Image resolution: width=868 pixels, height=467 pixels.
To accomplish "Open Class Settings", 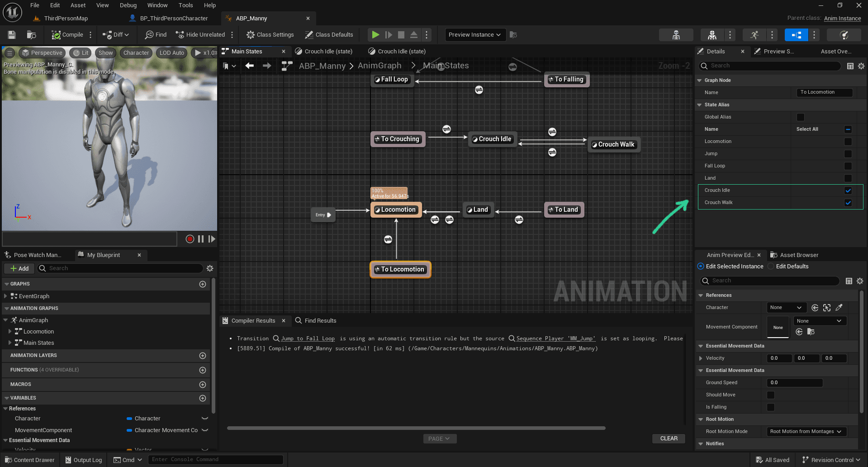I will [270, 35].
